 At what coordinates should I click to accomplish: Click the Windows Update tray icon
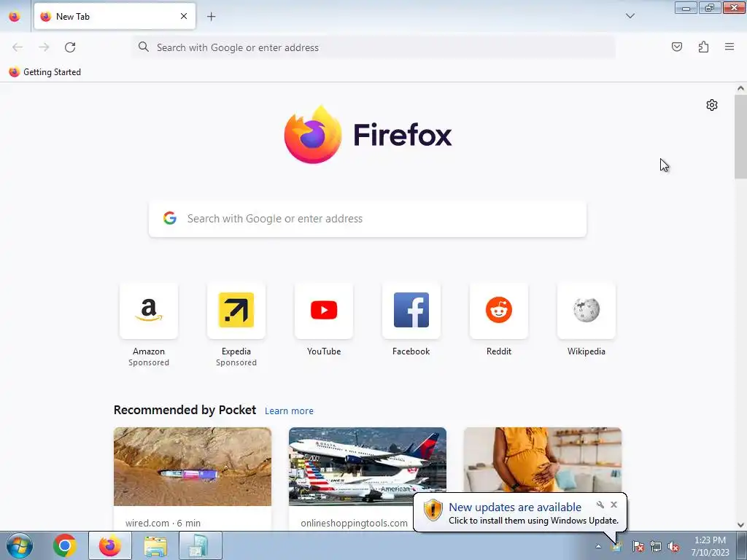pyautogui.click(x=617, y=546)
